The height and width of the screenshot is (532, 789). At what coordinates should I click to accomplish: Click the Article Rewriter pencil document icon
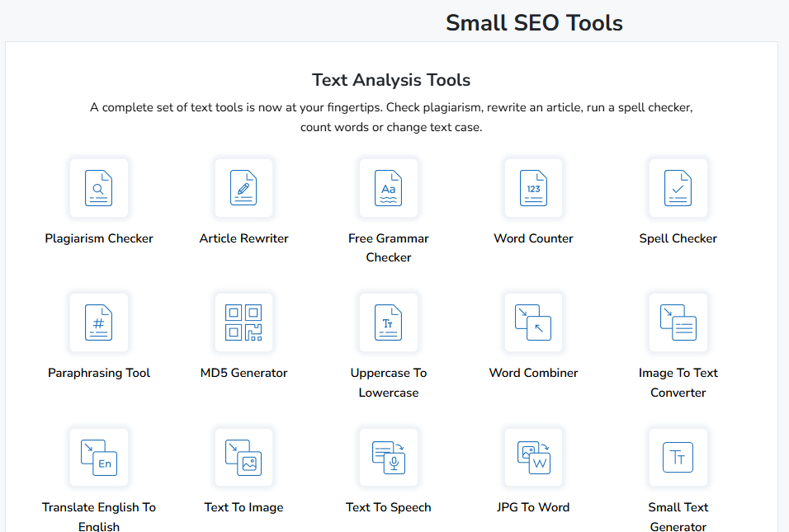coord(244,188)
